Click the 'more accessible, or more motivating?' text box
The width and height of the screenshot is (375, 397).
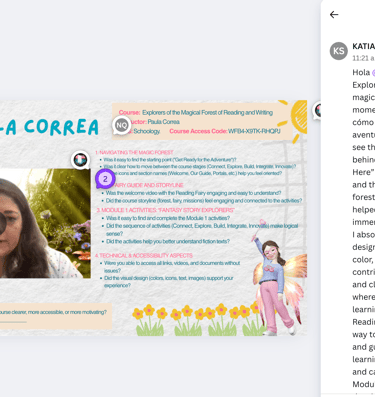[55, 315]
